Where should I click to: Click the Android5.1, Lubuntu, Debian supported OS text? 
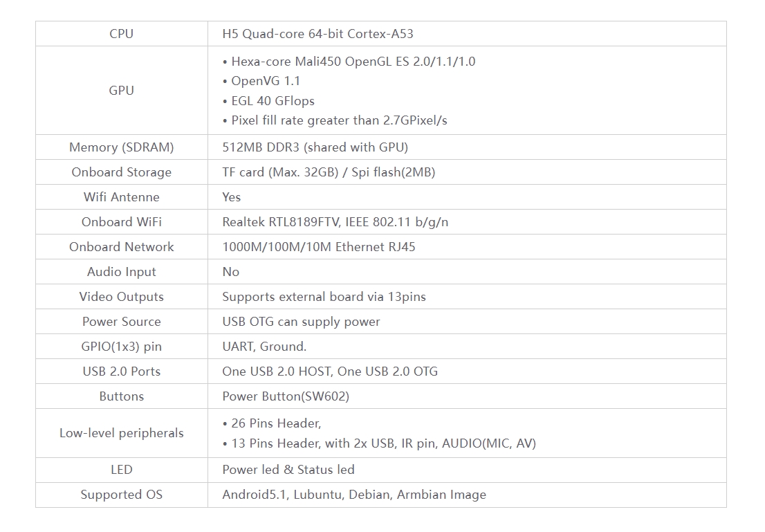[353, 494]
